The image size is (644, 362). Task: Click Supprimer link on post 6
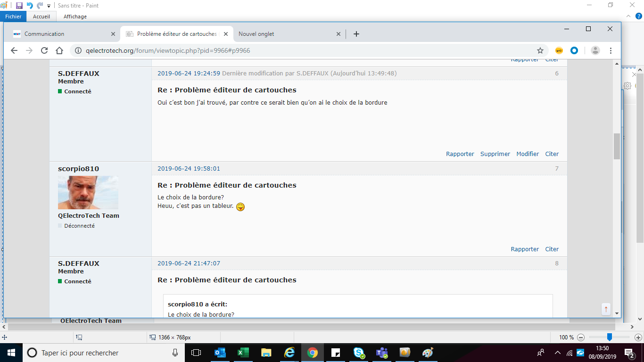click(495, 154)
